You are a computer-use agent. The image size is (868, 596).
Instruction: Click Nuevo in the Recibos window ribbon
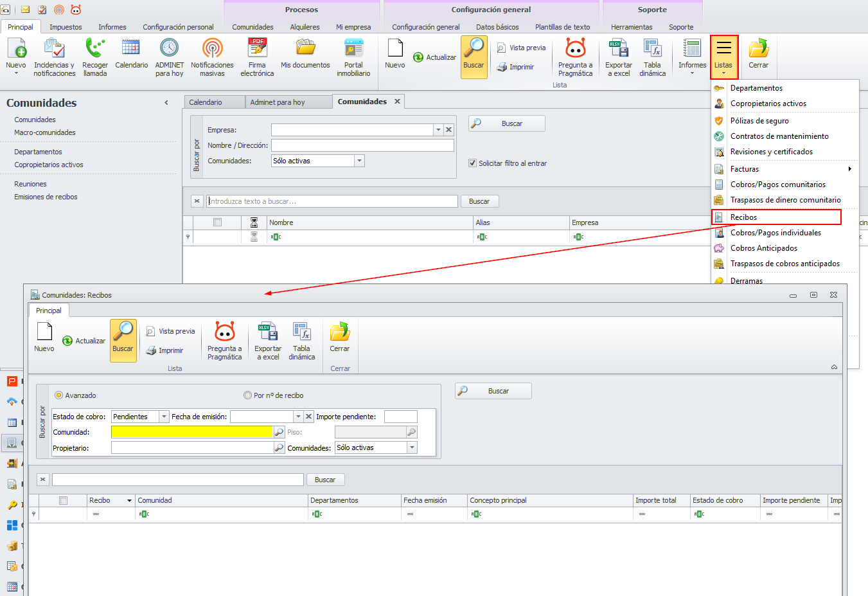click(44, 337)
